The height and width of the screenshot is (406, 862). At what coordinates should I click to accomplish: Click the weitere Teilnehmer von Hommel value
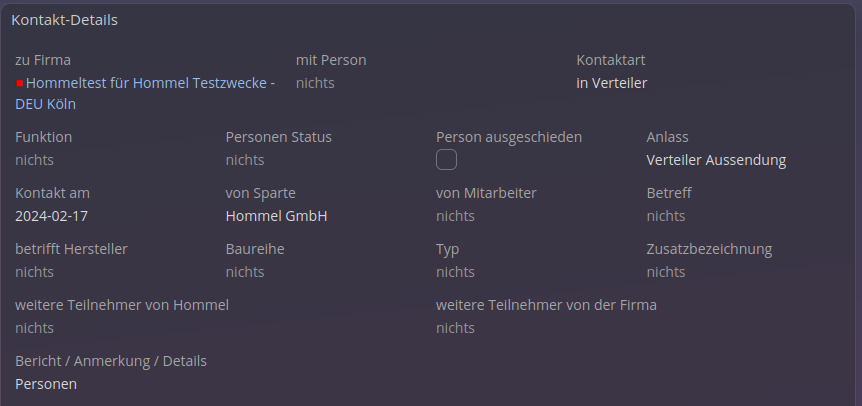click(x=35, y=328)
